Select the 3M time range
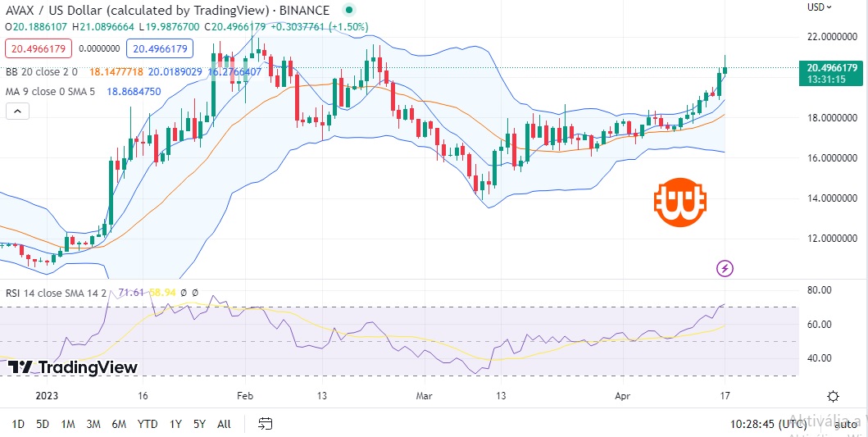Image resolution: width=868 pixels, height=437 pixels. coord(93,424)
